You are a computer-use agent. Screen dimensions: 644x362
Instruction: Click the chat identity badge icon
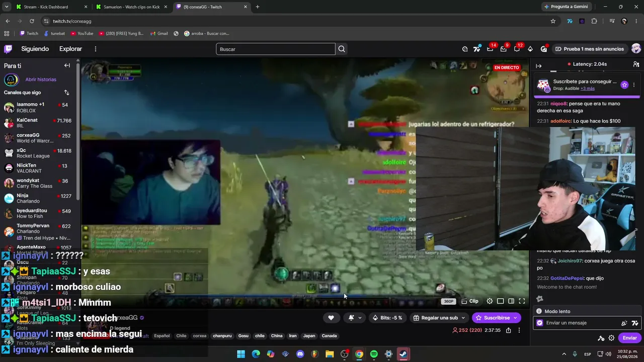click(540, 323)
